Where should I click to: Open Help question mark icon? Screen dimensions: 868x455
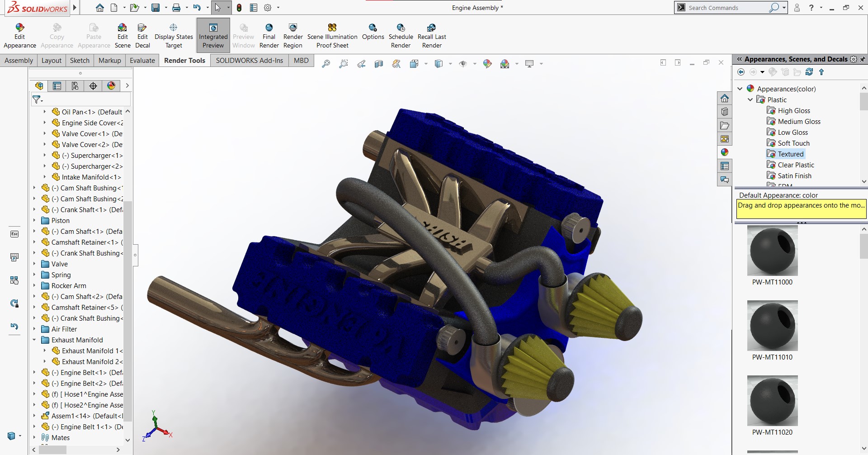[x=811, y=8]
